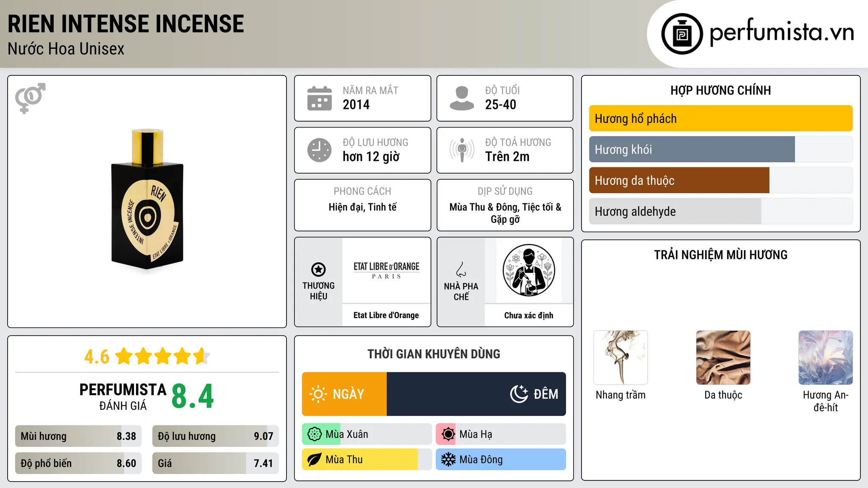Click the PHONG CÁCH label
Viewport: 868px width, 488px height.
click(362, 191)
